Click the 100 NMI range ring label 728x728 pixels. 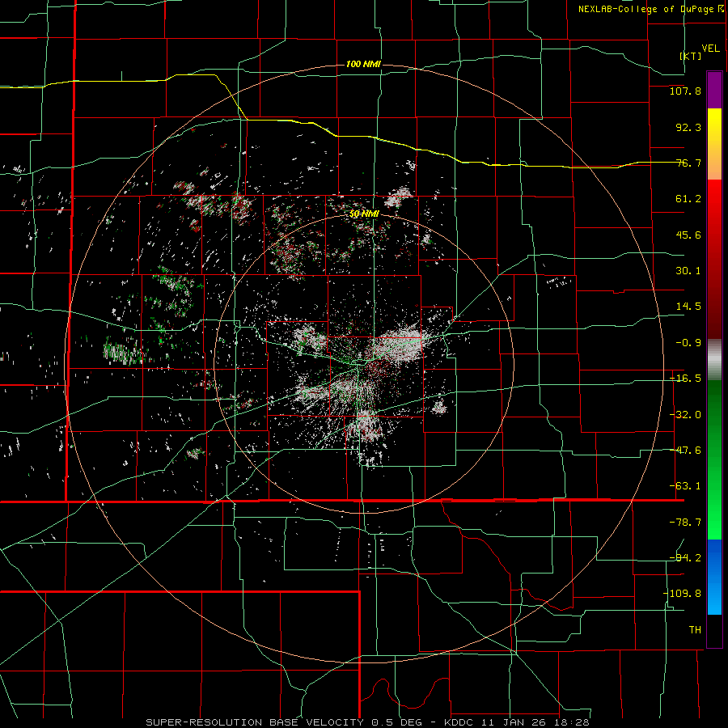coord(363,64)
